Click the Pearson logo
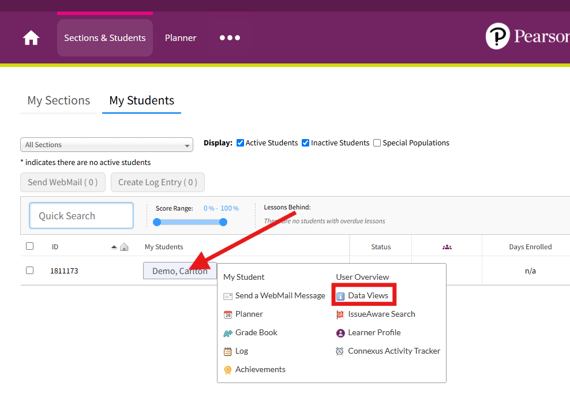Screen dimensions: 570x405 pyautogui.click(x=527, y=36)
